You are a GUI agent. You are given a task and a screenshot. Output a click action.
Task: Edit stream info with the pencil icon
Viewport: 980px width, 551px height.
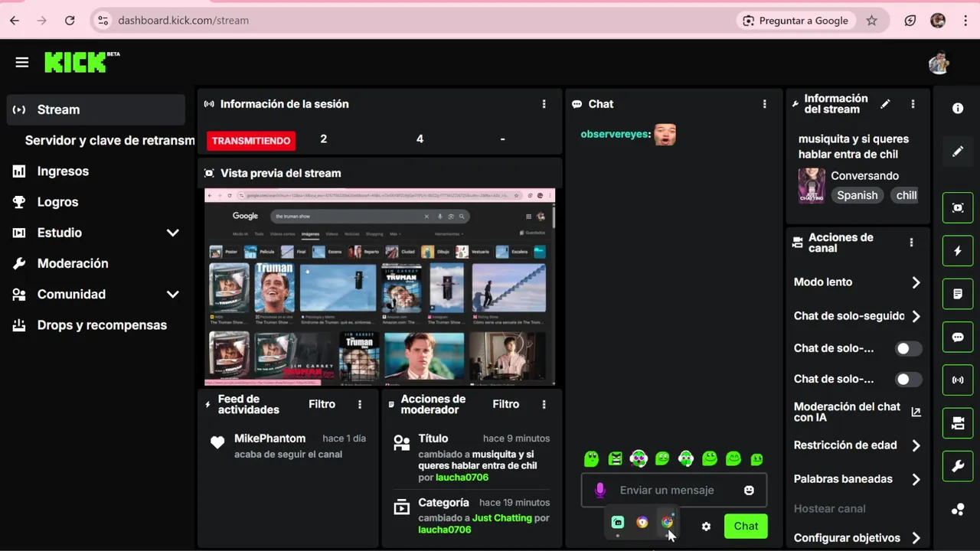885,104
